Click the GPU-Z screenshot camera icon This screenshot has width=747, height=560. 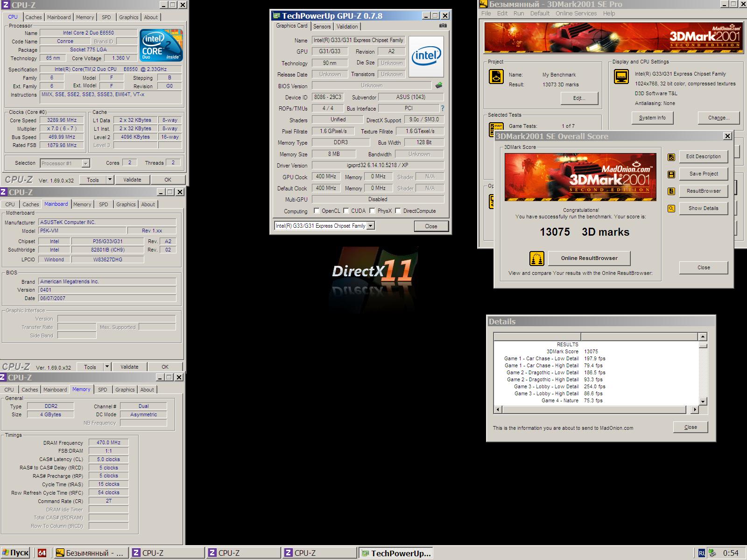click(443, 26)
